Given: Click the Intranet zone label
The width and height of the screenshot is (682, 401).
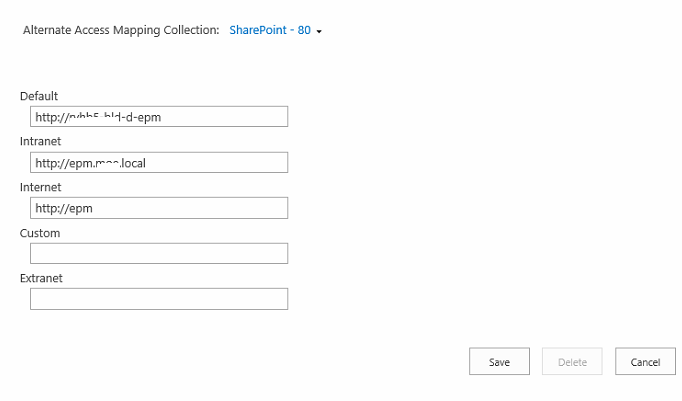Looking at the screenshot, I should point(40,142).
